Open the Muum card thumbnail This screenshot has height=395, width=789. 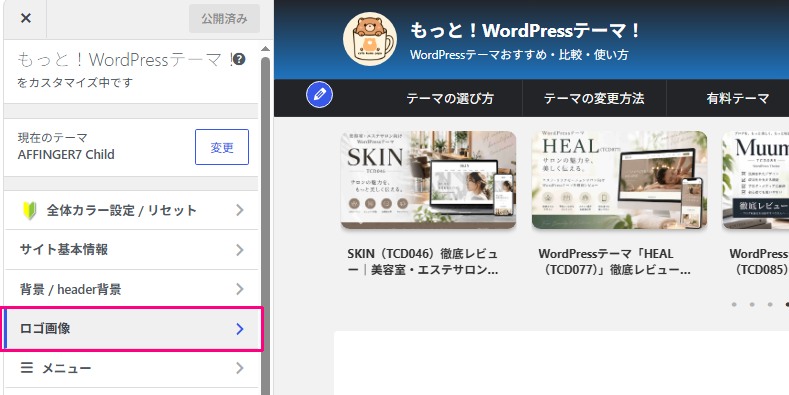click(x=756, y=180)
